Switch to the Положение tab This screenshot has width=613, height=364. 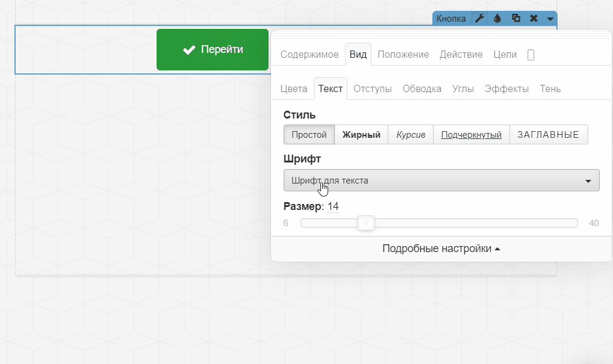point(403,54)
